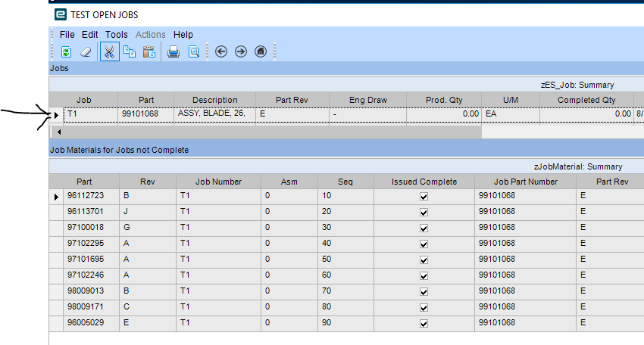Select material part 98009013 cell
The height and width of the screenshot is (345, 644).
click(91, 292)
